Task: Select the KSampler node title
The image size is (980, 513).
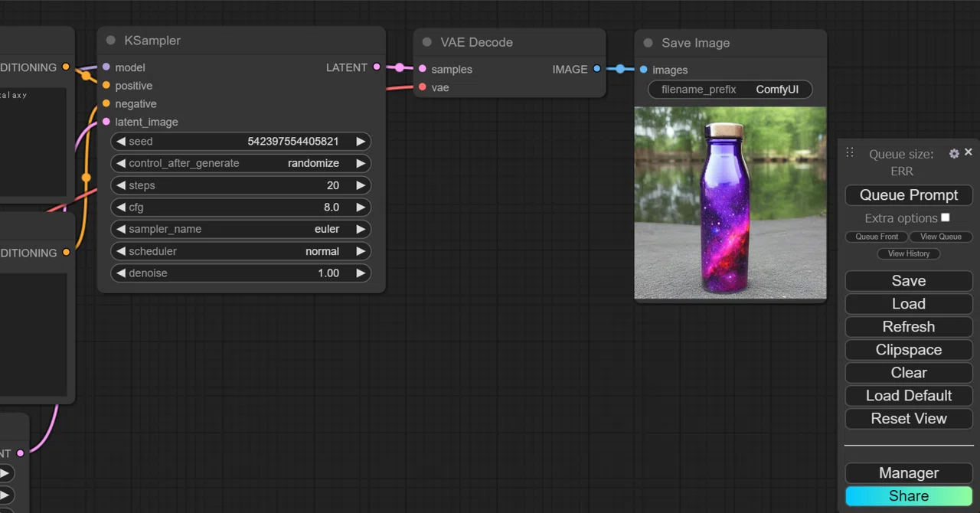Action: [x=152, y=41]
